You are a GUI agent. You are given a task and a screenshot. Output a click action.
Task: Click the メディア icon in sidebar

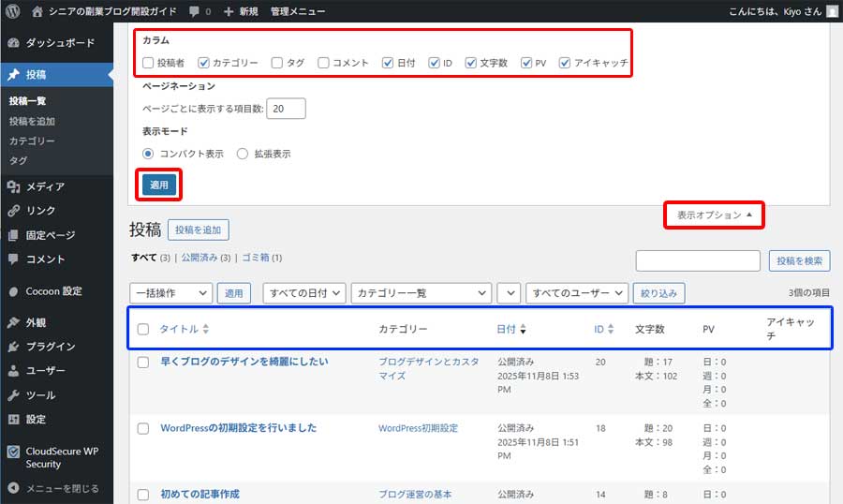tap(13, 186)
